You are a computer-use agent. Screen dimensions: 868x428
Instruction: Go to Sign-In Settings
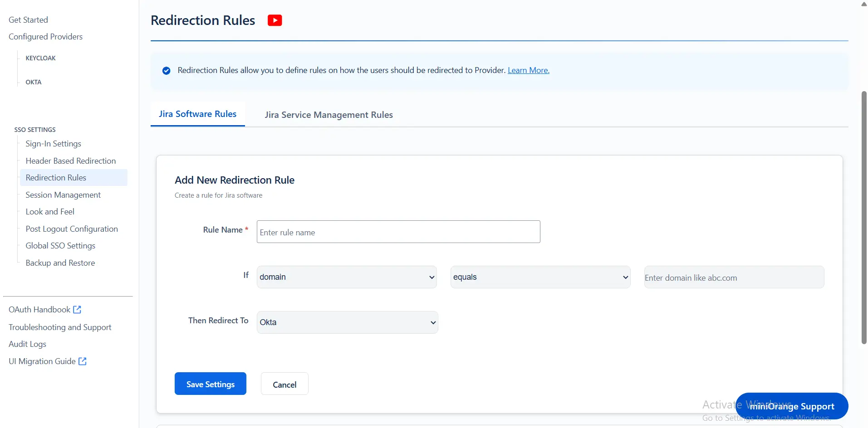pos(54,144)
